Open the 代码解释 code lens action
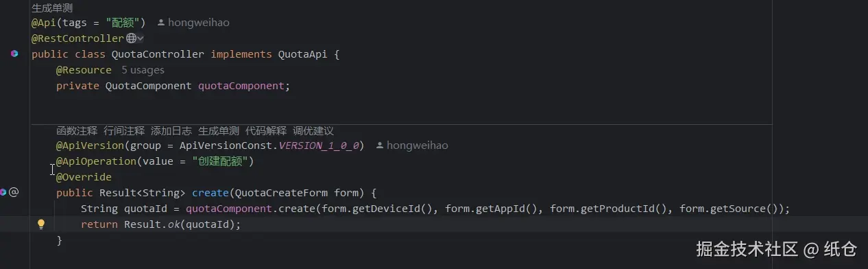 [266, 130]
